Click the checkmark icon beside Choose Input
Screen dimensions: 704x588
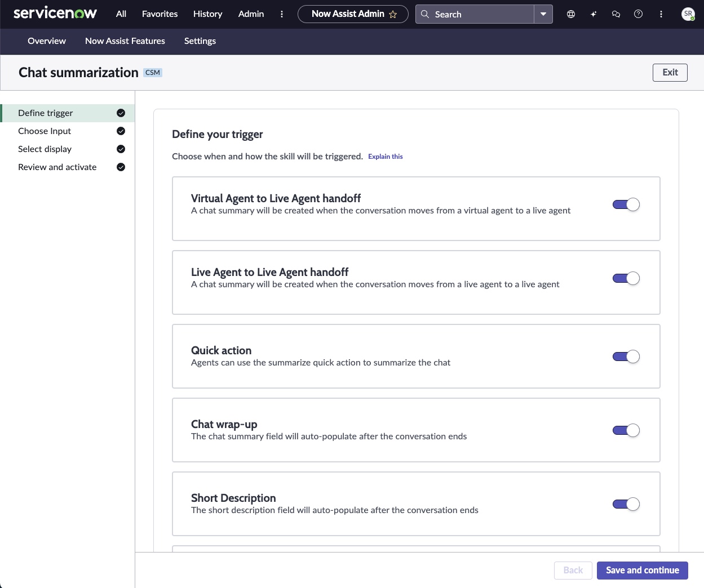(121, 131)
